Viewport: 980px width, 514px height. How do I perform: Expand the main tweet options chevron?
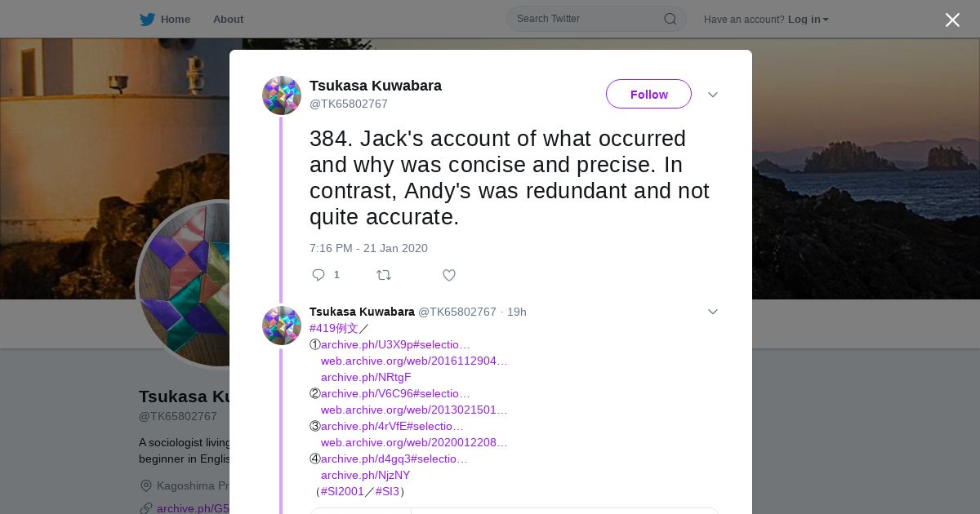(x=713, y=95)
